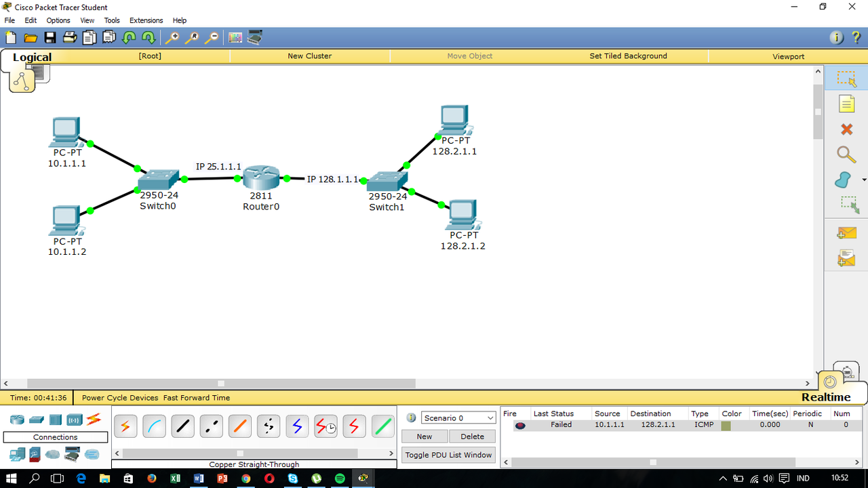Click Toggle PDU List Window
This screenshot has height=488, width=868.
449,455
